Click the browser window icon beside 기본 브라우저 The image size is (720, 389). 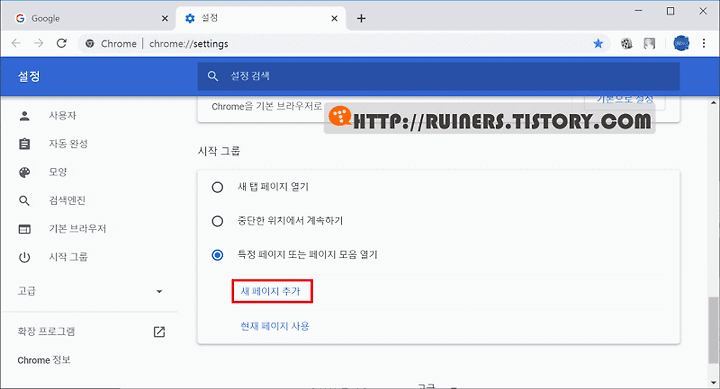click(24, 229)
